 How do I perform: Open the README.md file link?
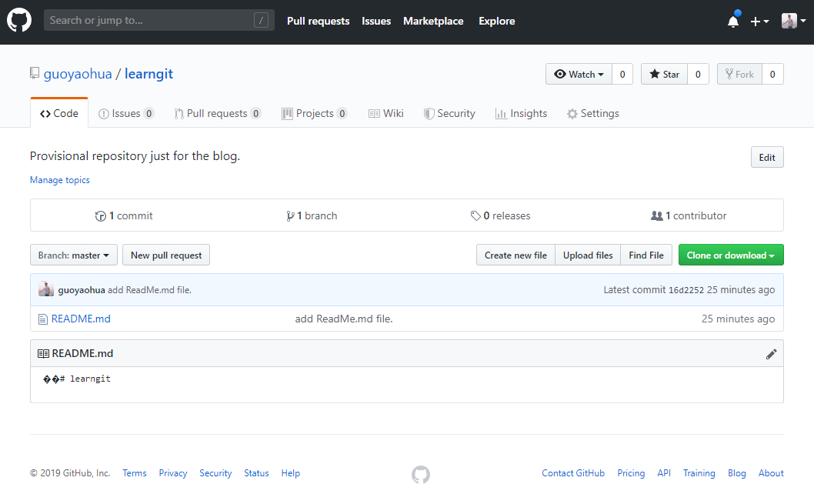click(81, 319)
